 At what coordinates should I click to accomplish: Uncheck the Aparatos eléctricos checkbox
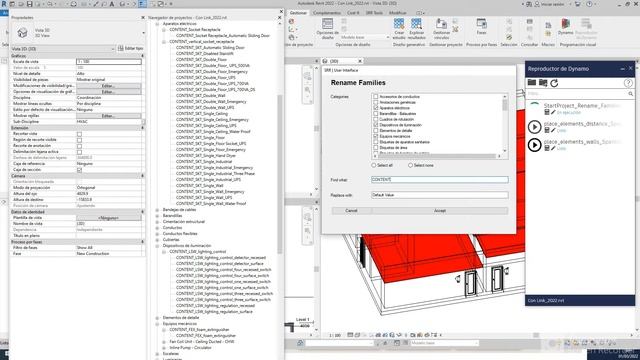tap(376, 108)
